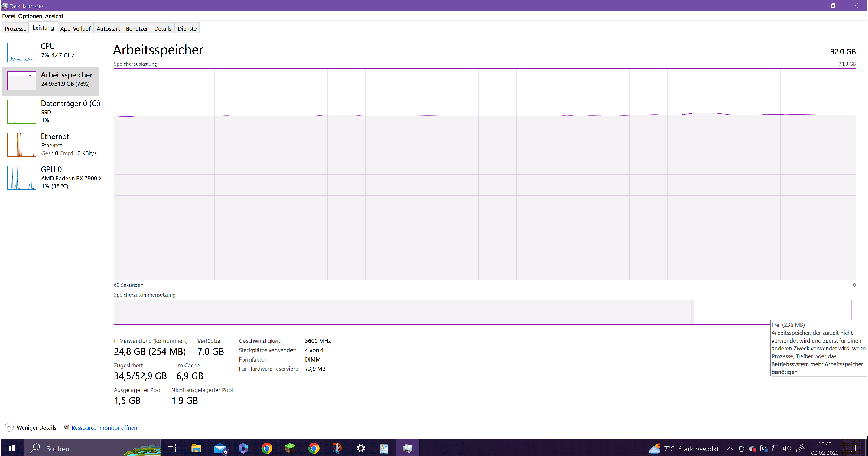Viewport: 868px width, 456px height.
Task: Click the Windows Start button
Action: click(x=12, y=448)
